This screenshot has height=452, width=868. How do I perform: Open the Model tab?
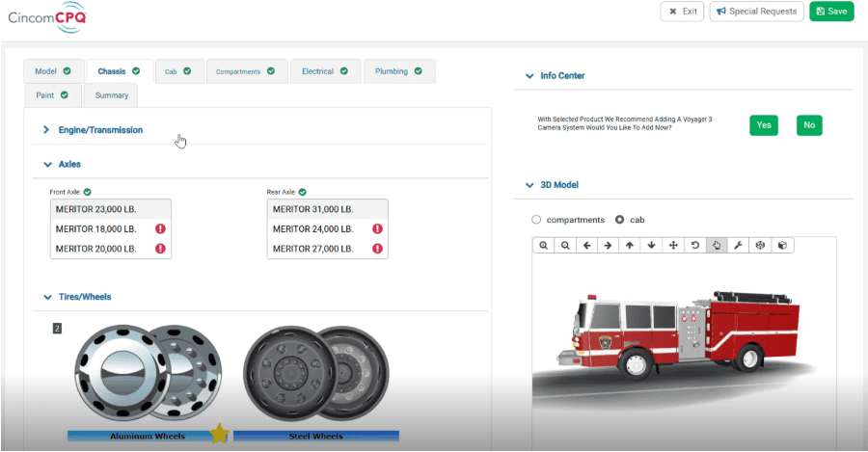[53, 71]
